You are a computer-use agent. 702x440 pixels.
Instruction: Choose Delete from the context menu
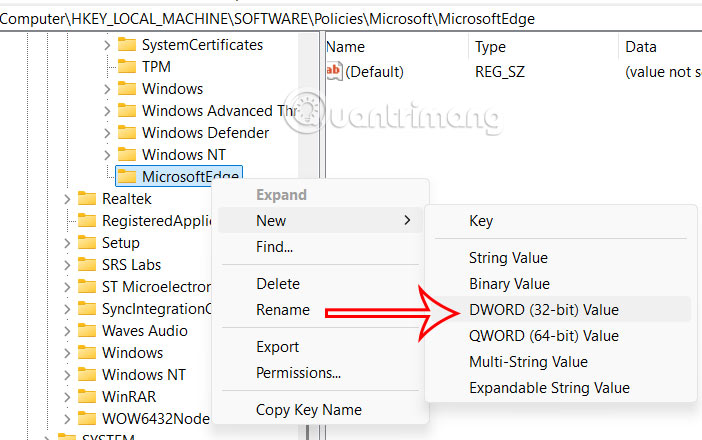pos(320,283)
